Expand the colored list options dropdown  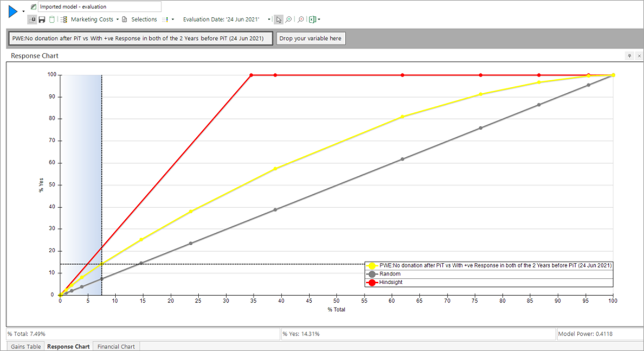[x=173, y=20]
